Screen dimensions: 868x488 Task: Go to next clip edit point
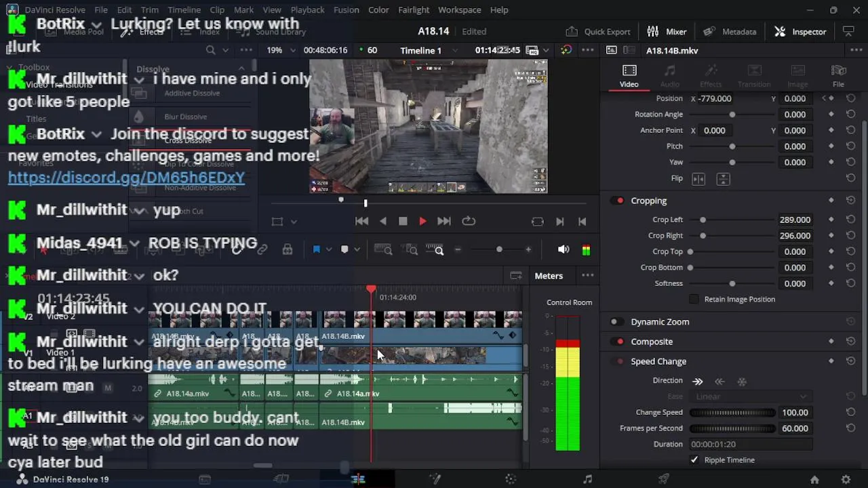[x=560, y=222]
